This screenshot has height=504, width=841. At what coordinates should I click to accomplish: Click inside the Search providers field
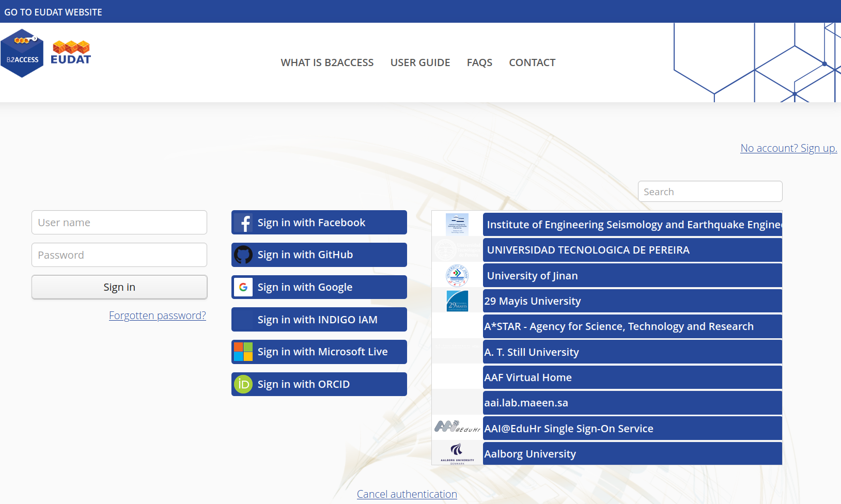[x=710, y=191]
